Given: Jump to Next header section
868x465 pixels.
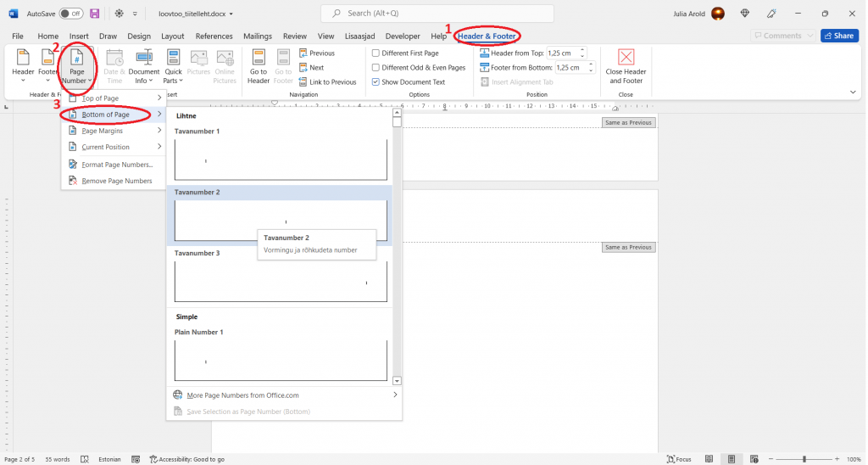Looking at the screenshot, I should 311,68.
